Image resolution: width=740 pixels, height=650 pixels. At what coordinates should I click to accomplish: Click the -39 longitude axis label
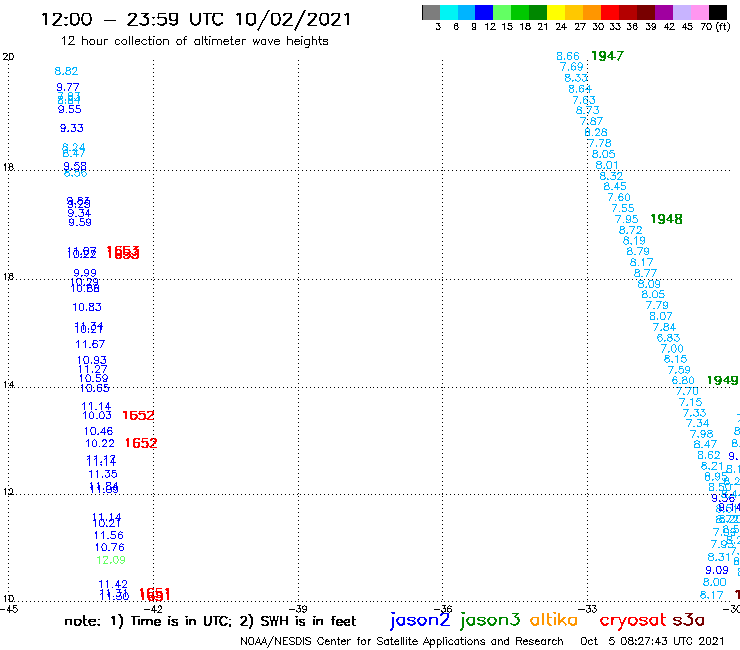(x=299, y=609)
